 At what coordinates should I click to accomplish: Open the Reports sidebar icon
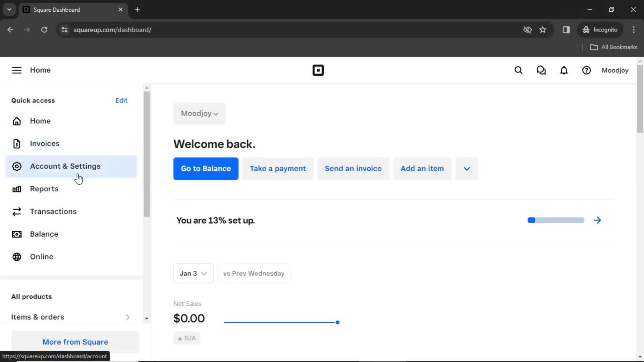point(17,189)
